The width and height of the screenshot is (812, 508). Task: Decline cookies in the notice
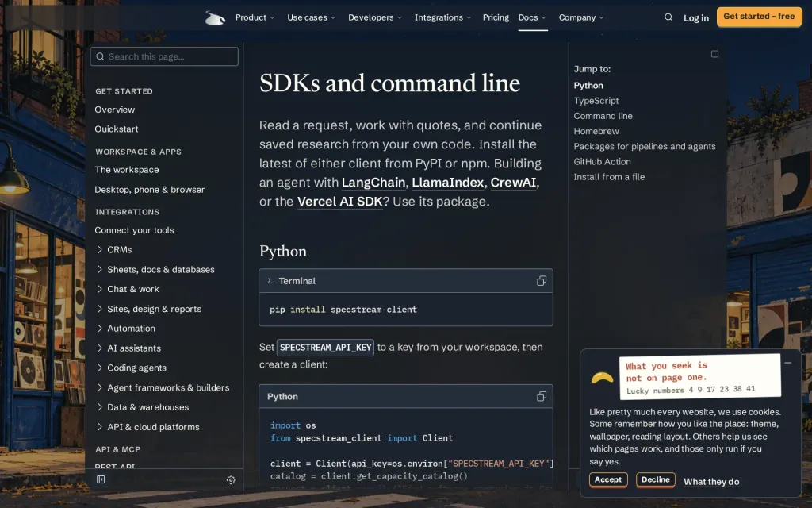(x=655, y=480)
